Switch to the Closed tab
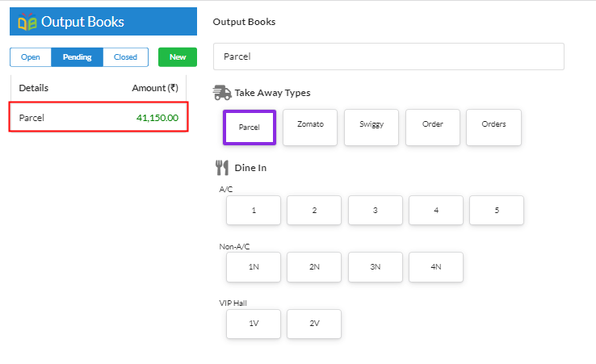This screenshot has width=596, height=364. (x=125, y=57)
